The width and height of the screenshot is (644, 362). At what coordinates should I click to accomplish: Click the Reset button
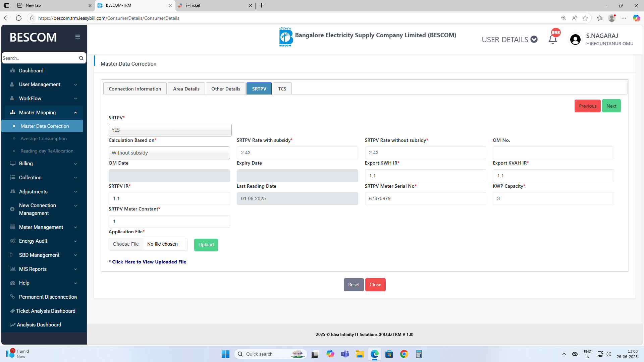coord(354,285)
